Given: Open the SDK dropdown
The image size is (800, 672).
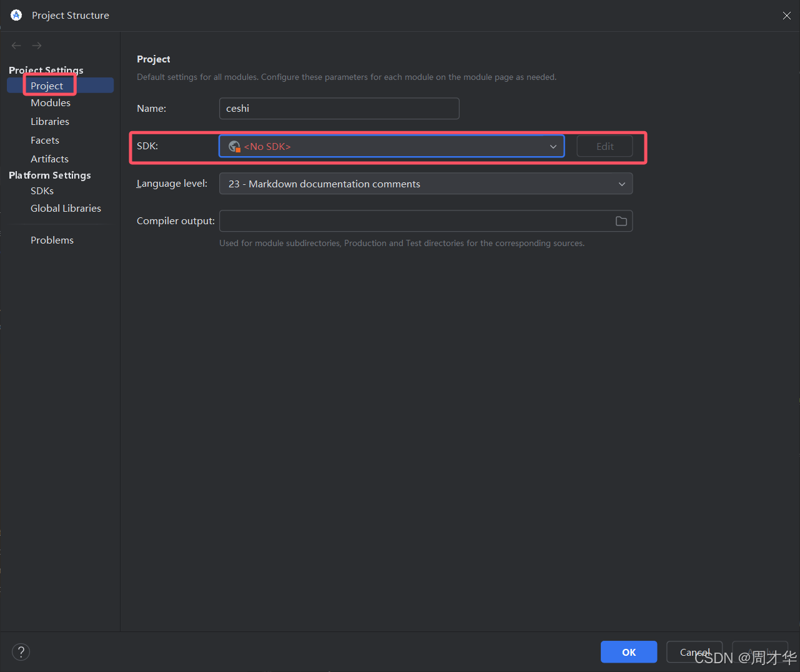Looking at the screenshot, I should tap(392, 146).
